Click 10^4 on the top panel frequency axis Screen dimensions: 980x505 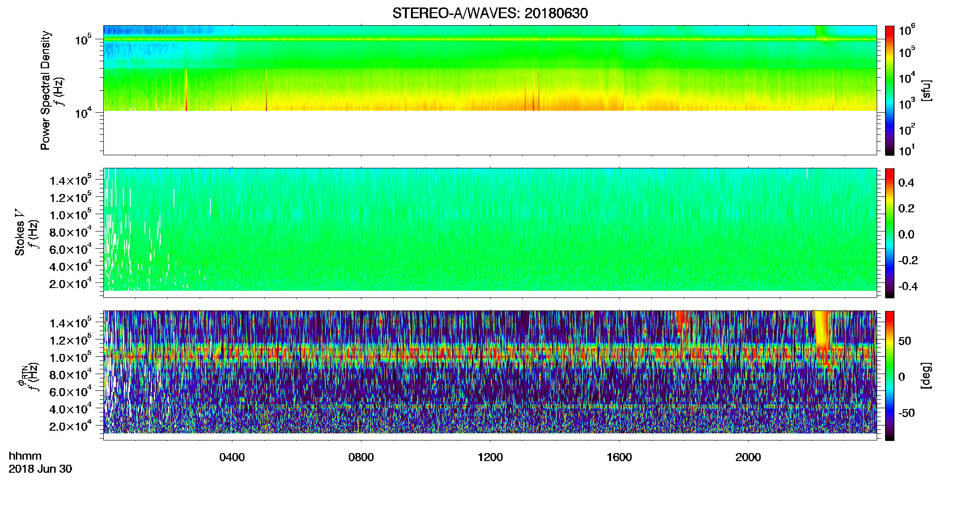[83, 112]
